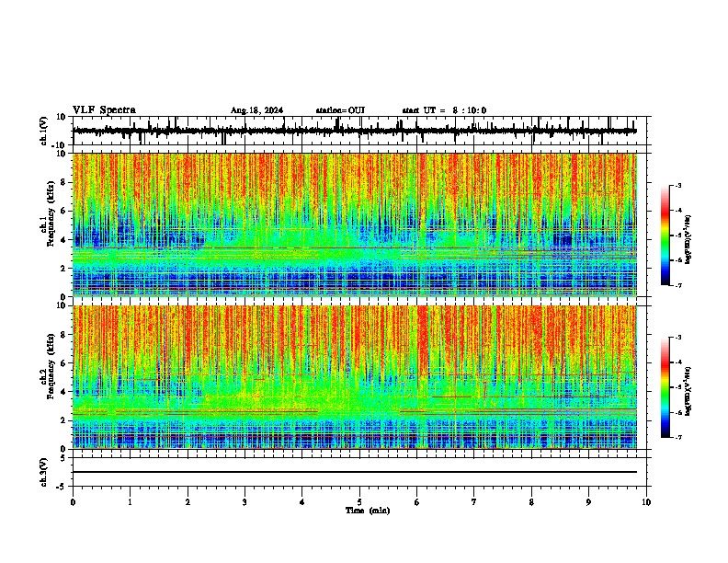Click the "ch.1(V)" waveform axis label
This screenshot has width=728, height=563.
pyautogui.click(x=44, y=131)
